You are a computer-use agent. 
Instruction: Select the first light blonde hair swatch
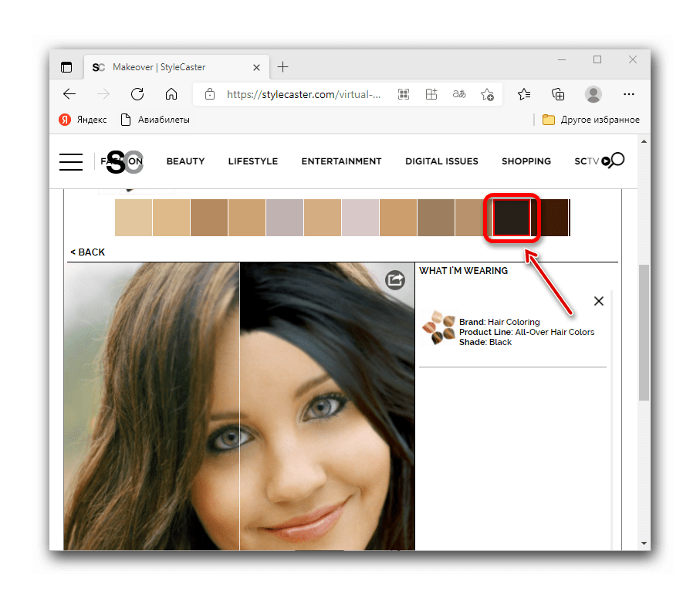pos(134,218)
